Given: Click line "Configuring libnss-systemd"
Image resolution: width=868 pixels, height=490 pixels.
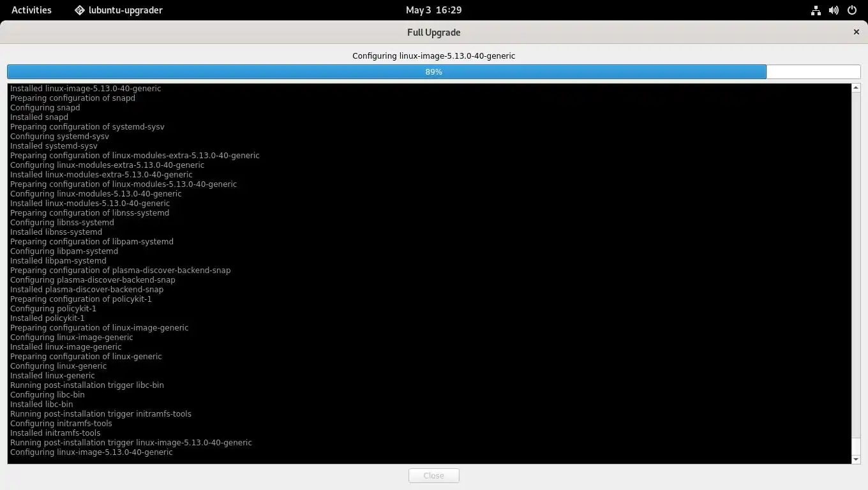Looking at the screenshot, I should [x=62, y=223].
